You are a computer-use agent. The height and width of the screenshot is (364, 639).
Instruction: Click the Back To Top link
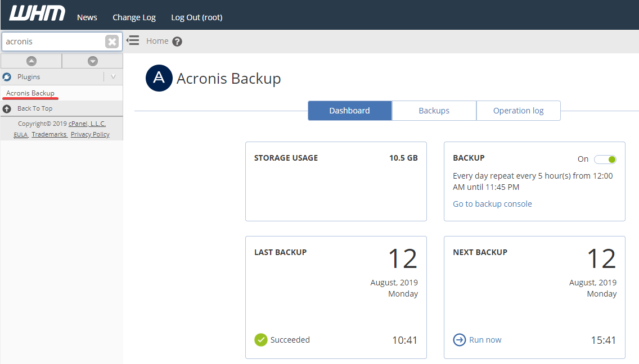pyautogui.click(x=35, y=109)
